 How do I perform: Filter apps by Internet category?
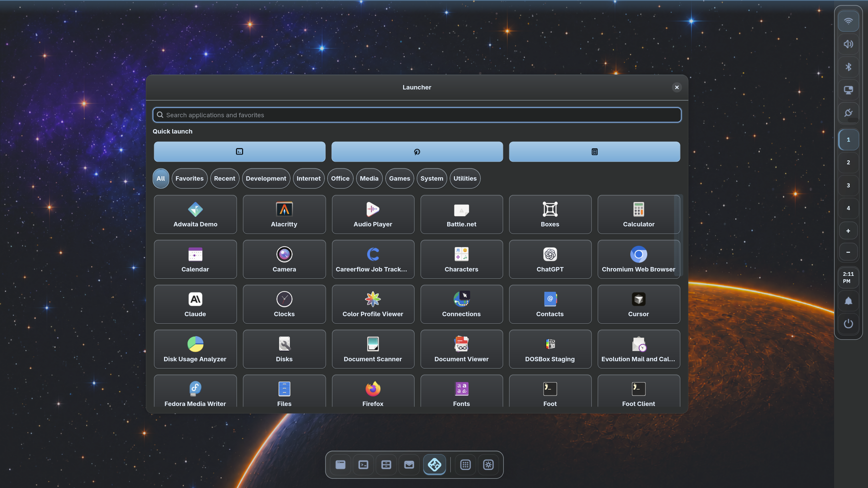pos(309,179)
